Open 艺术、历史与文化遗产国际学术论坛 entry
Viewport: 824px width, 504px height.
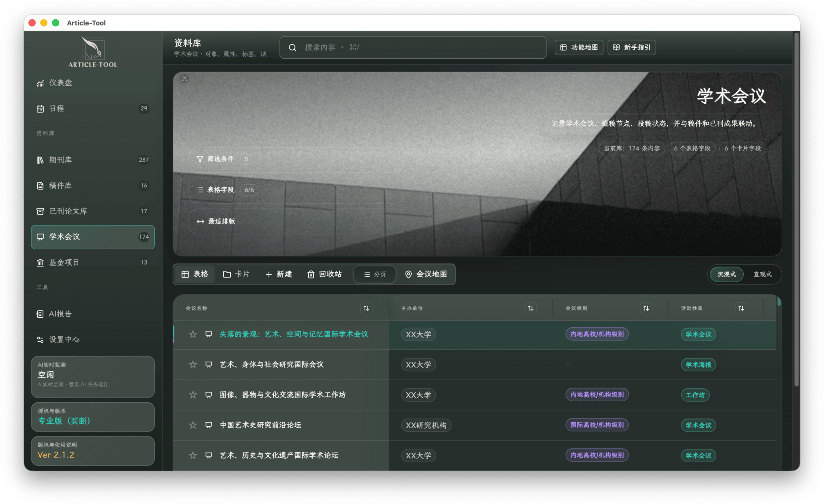pos(279,455)
